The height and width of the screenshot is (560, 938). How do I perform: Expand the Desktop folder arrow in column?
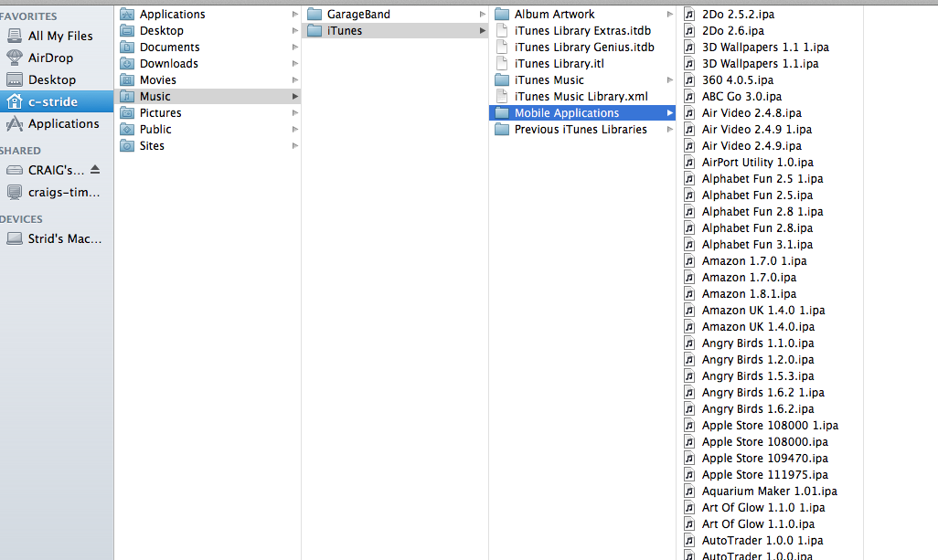pos(295,30)
